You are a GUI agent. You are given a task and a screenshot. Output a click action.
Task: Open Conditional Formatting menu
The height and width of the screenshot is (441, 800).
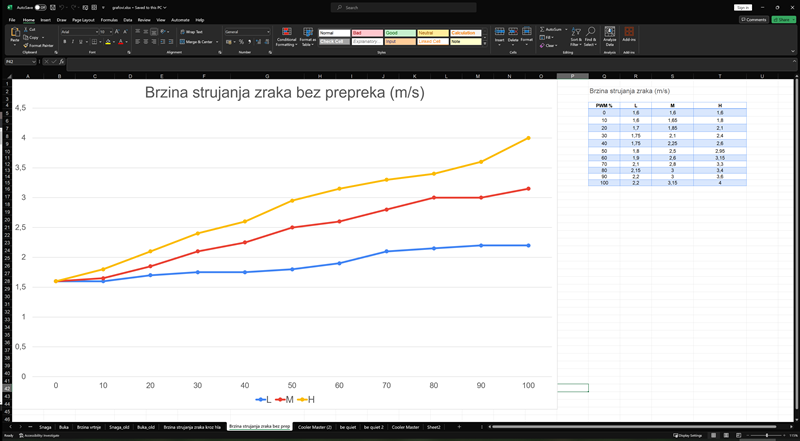286,38
